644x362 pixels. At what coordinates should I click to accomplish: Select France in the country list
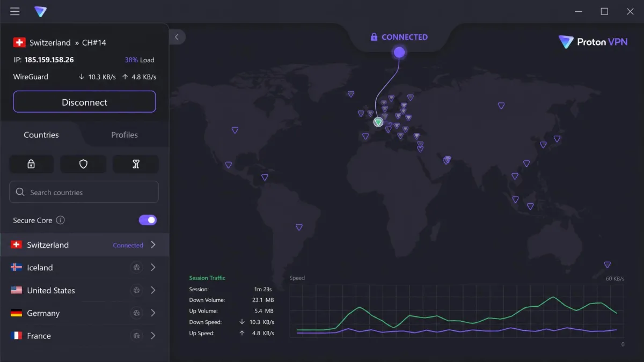84,336
